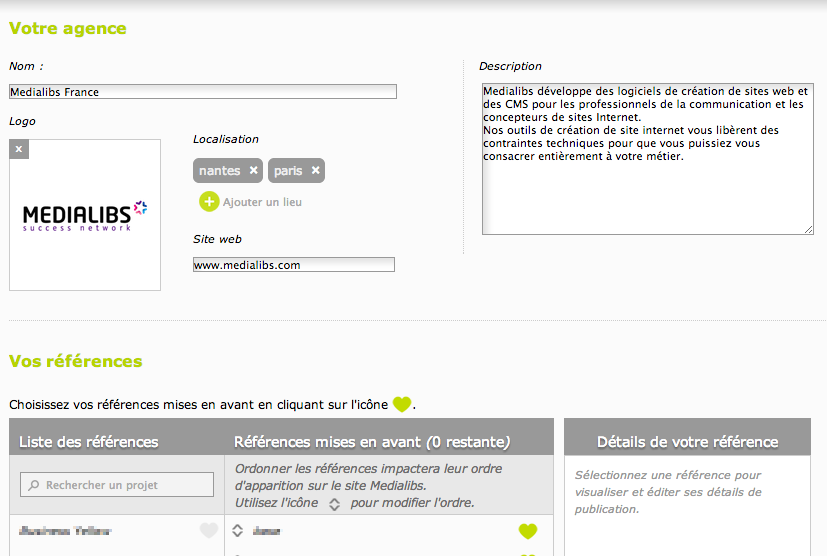Remove the paris location tag
The height and width of the screenshot is (556, 827).
click(315, 170)
